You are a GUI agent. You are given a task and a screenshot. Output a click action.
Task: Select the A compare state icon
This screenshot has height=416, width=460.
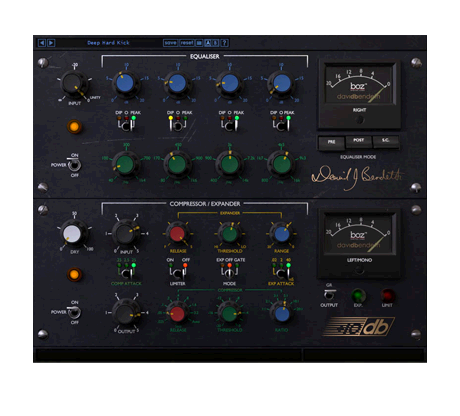pyautogui.click(x=208, y=43)
